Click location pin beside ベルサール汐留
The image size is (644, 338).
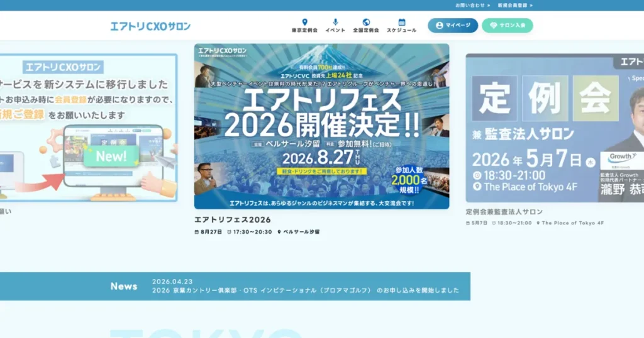click(x=279, y=232)
